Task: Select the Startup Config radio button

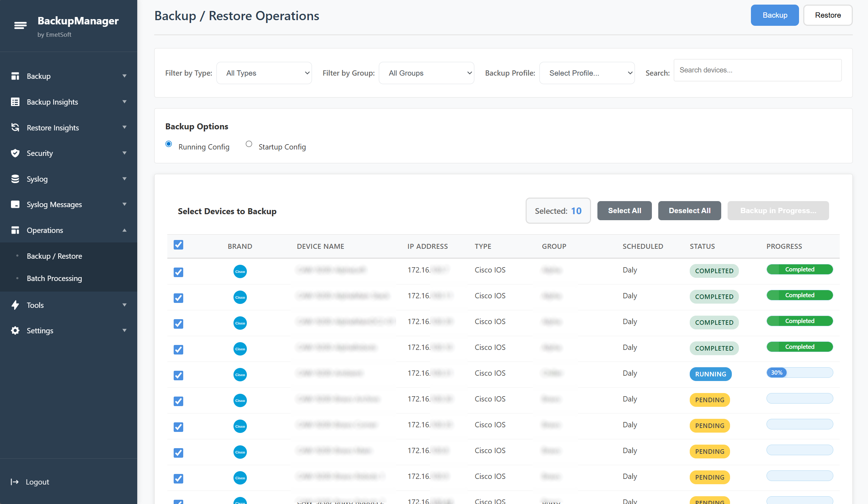Action: (x=249, y=144)
